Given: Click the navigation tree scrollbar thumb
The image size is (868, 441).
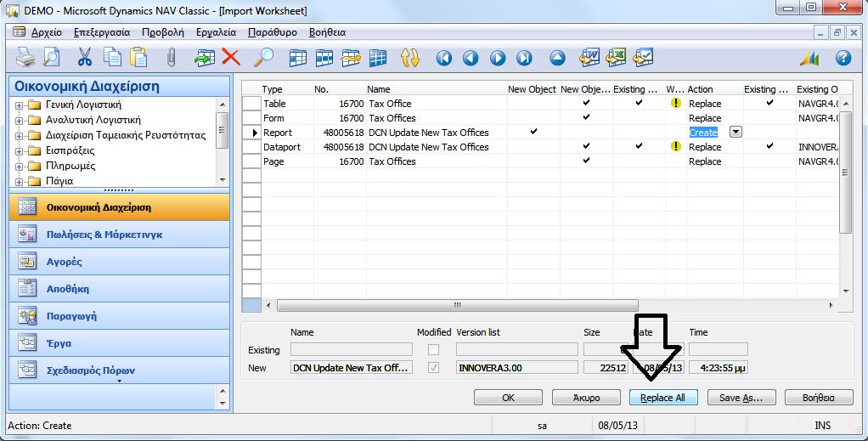Looking at the screenshot, I should point(223,130).
